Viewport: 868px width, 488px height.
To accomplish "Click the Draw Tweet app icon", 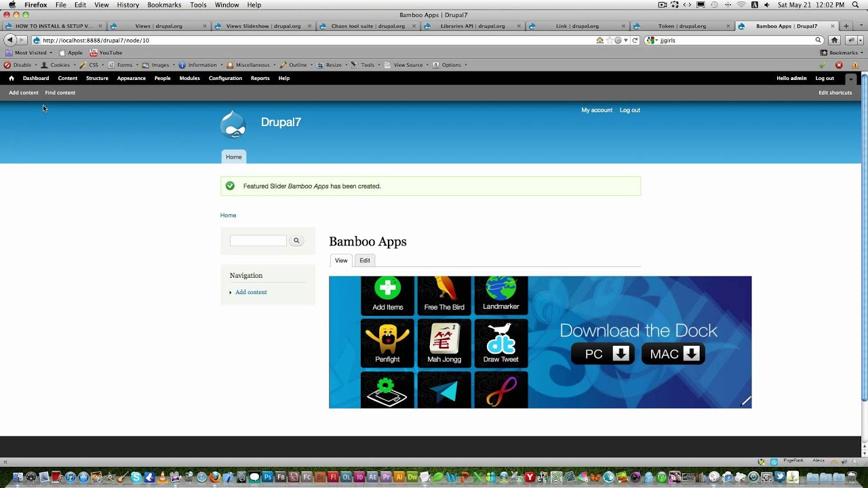I will (501, 344).
